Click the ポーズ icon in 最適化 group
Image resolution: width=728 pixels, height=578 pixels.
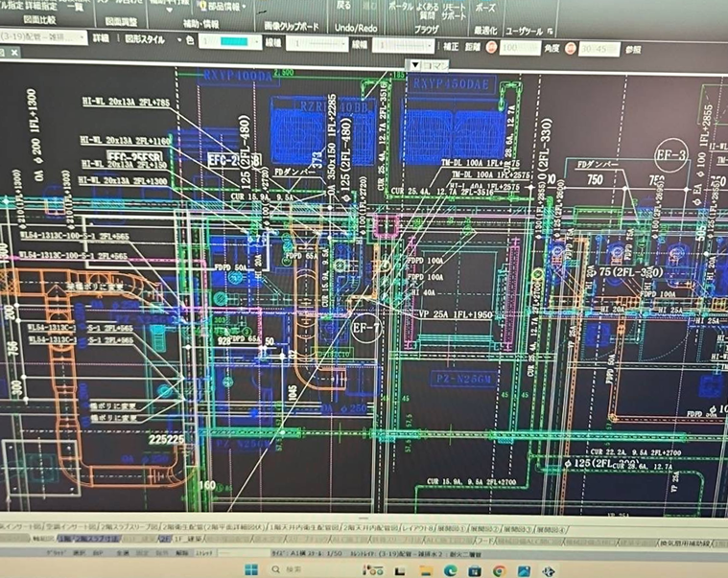[485, 7]
